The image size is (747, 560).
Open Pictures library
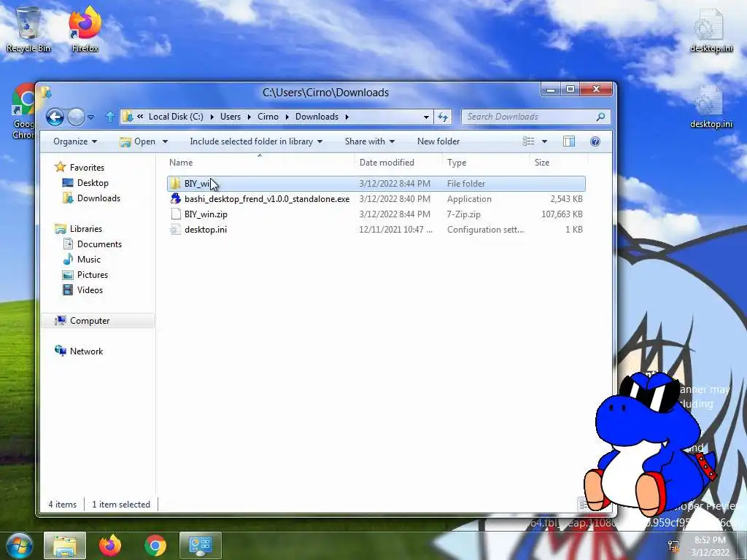pyautogui.click(x=93, y=275)
